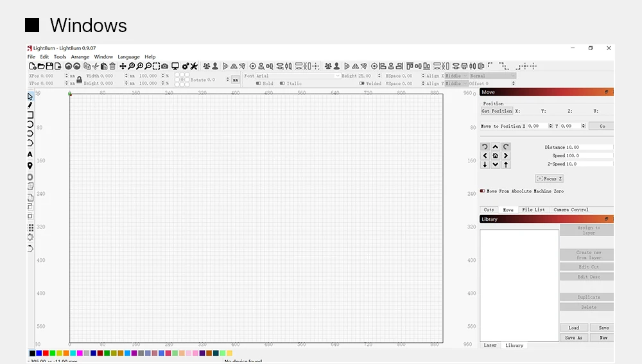The height and width of the screenshot is (364, 642).
Task: Open the Align Y Middle dropdown
Action: click(x=456, y=83)
